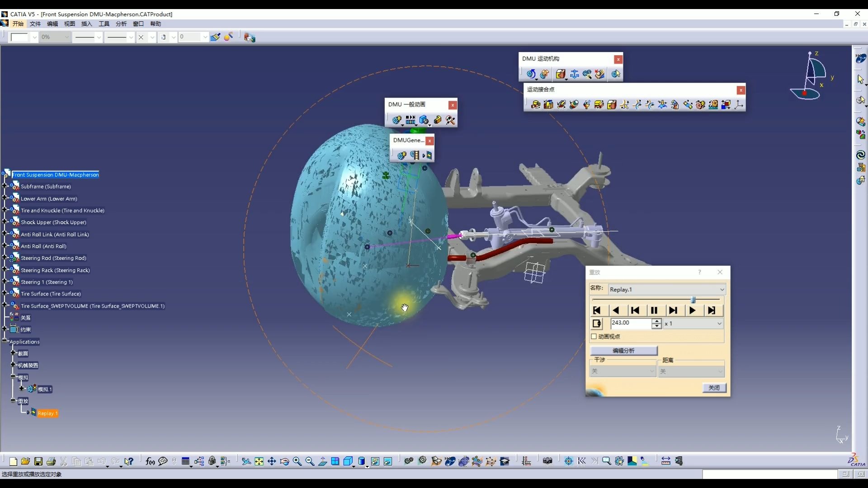Click the Revolute Joint icon
This screenshot has height=488, width=868.
click(536, 105)
